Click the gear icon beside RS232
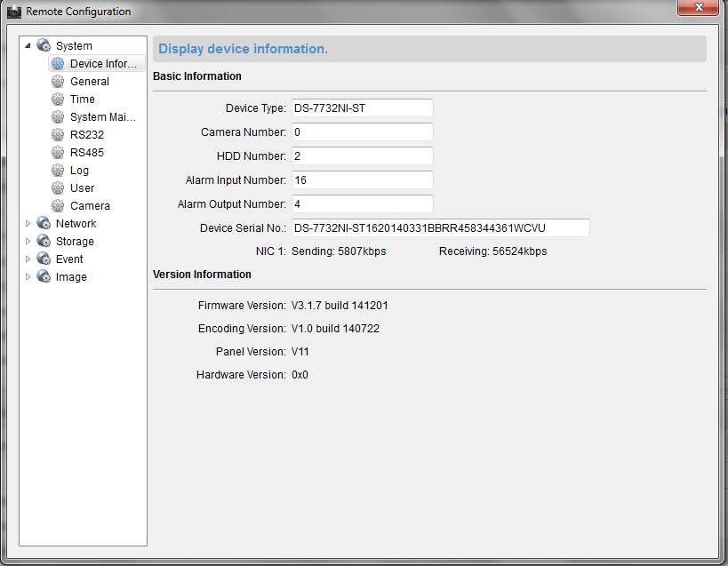 coord(58,134)
